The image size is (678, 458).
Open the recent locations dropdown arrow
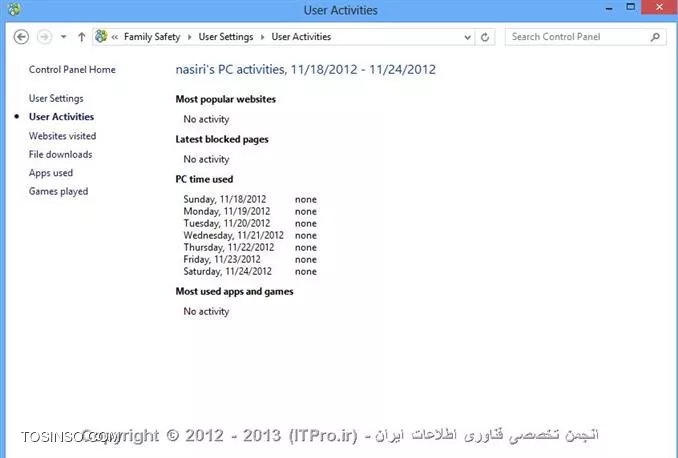pos(64,37)
